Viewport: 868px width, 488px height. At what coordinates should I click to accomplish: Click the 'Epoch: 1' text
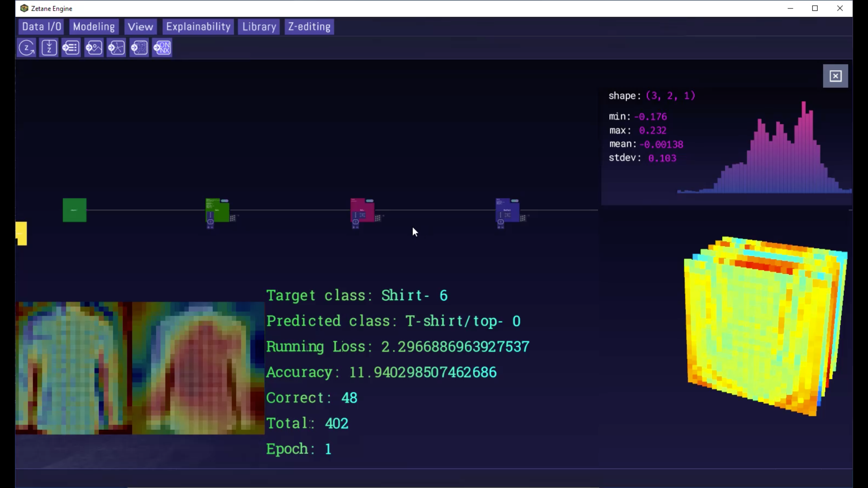point(299,449)
